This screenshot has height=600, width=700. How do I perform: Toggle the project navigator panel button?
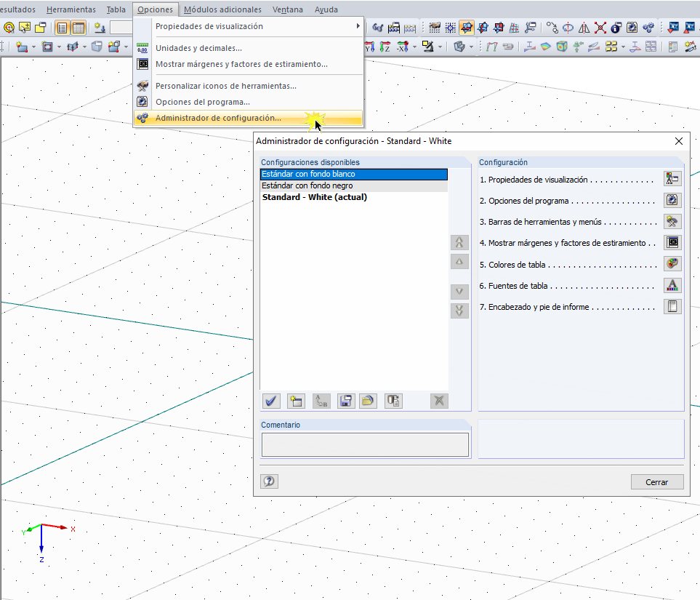[x=62, y=28]
